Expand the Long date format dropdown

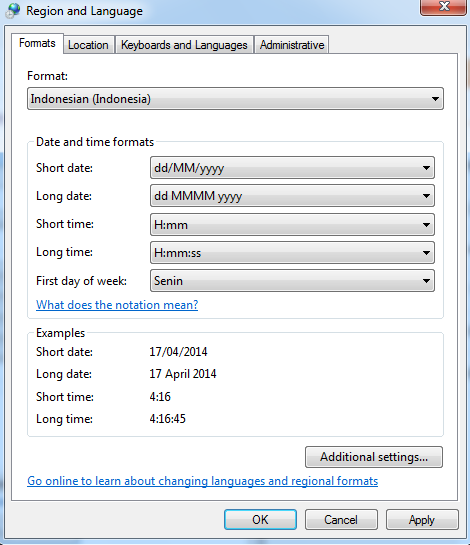pyautogui.click(x=292, y=196)
